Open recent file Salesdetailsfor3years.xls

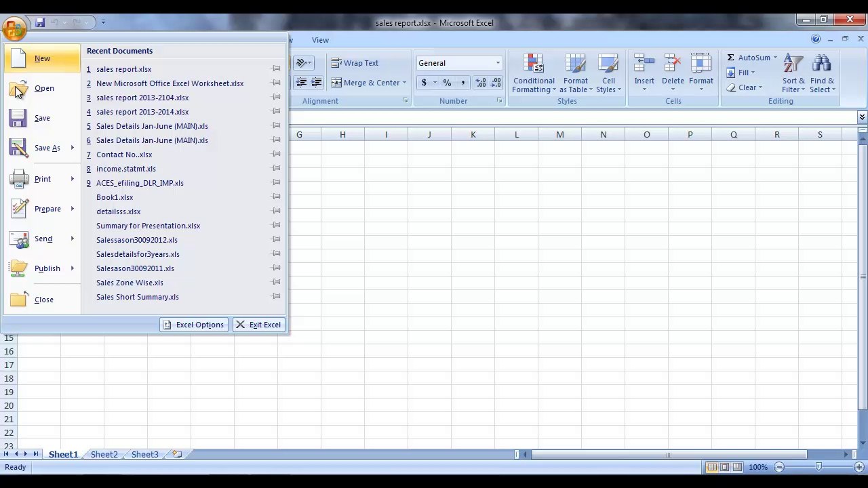point(138,254)
